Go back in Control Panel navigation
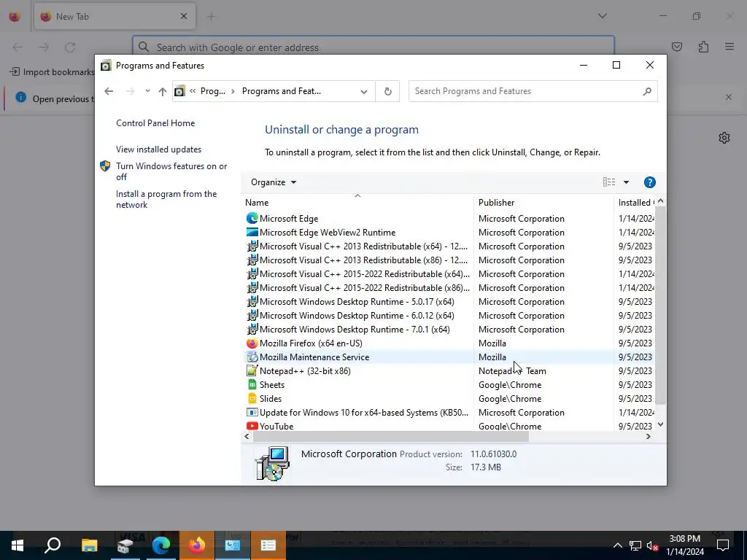The image size is (747, 560). [x=109, y=91]
